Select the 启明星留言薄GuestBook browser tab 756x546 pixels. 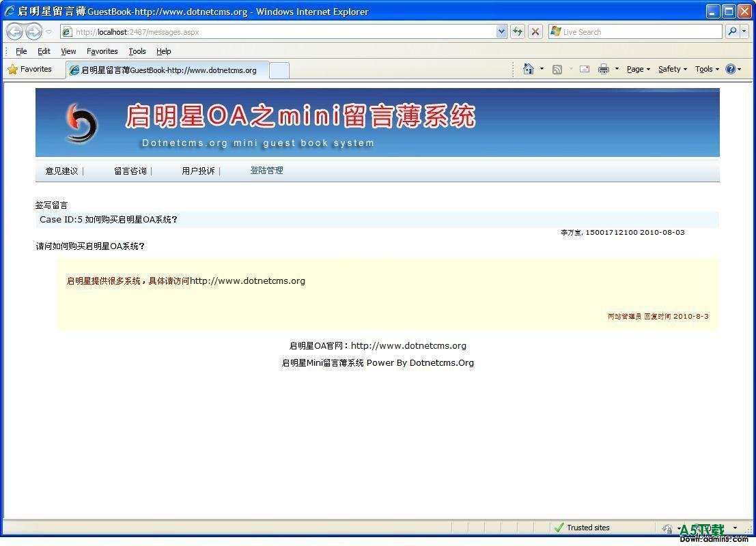pyautogui.click(x=167, y=70)
